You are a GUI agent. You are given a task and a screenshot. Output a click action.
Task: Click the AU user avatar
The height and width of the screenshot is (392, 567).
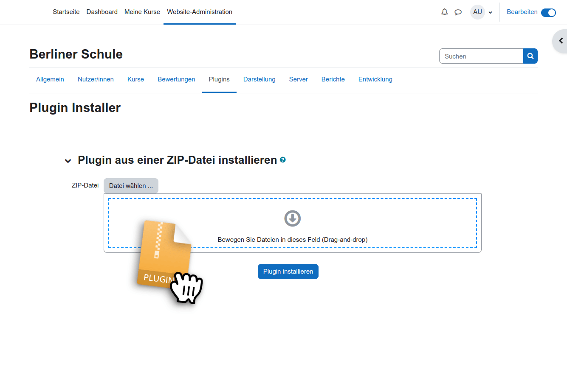point(477,12)
